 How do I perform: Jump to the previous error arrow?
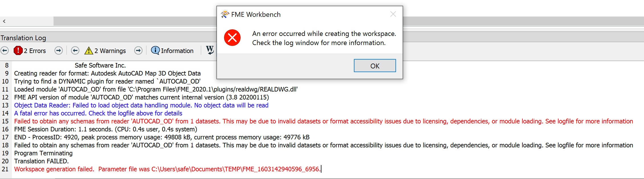click(x=5, y=51)
